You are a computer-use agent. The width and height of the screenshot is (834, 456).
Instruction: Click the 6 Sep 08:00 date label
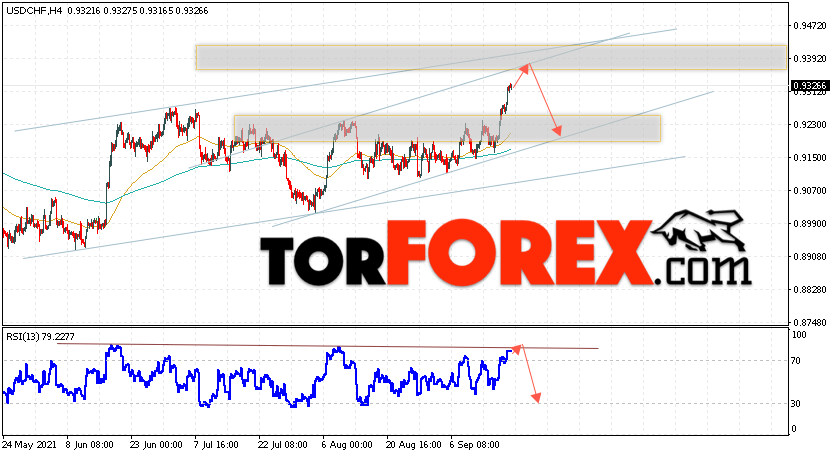coord(474,445)
